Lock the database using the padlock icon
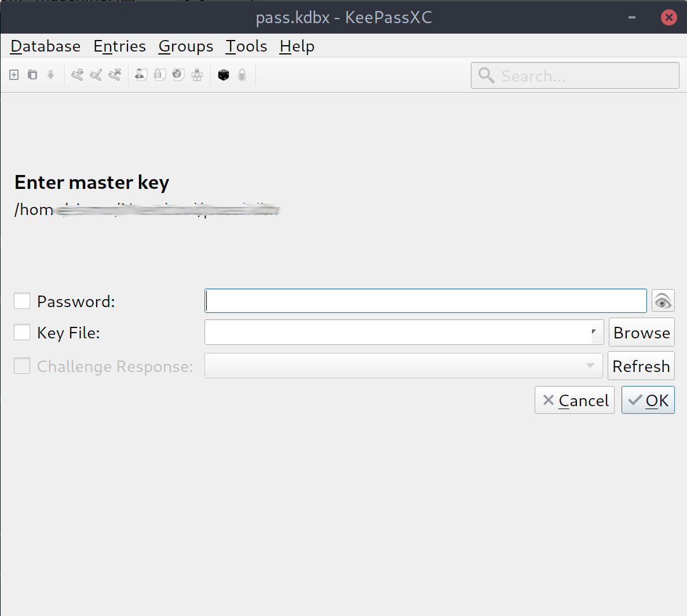687x616 pixels. coord(242,74)
